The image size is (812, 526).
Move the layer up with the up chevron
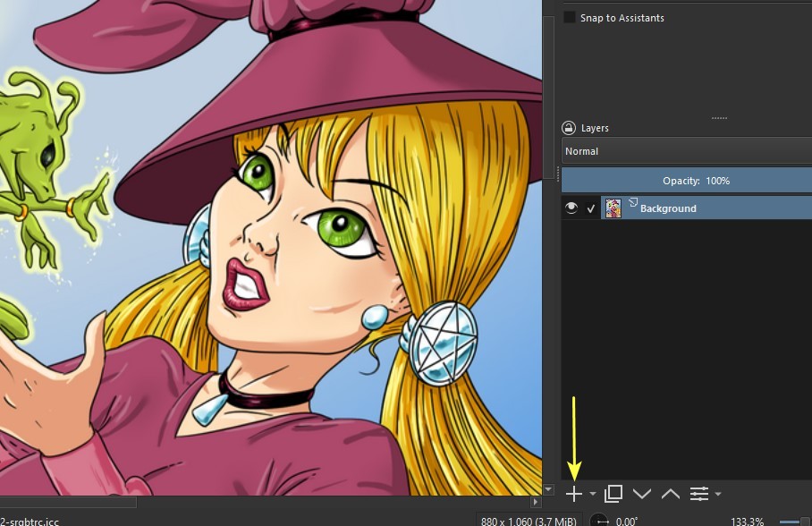(671, 494)
